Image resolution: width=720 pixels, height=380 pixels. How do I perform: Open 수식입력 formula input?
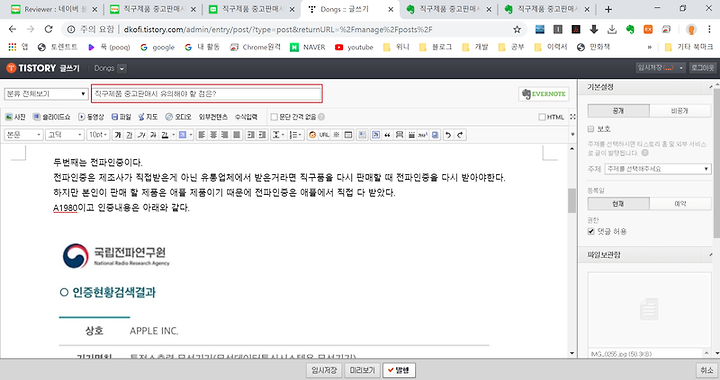click(x=246, y=117)
